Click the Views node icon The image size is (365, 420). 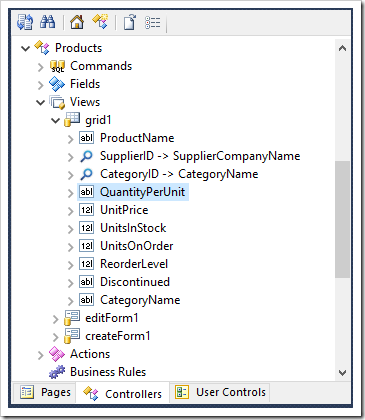[x=57, y=102]
